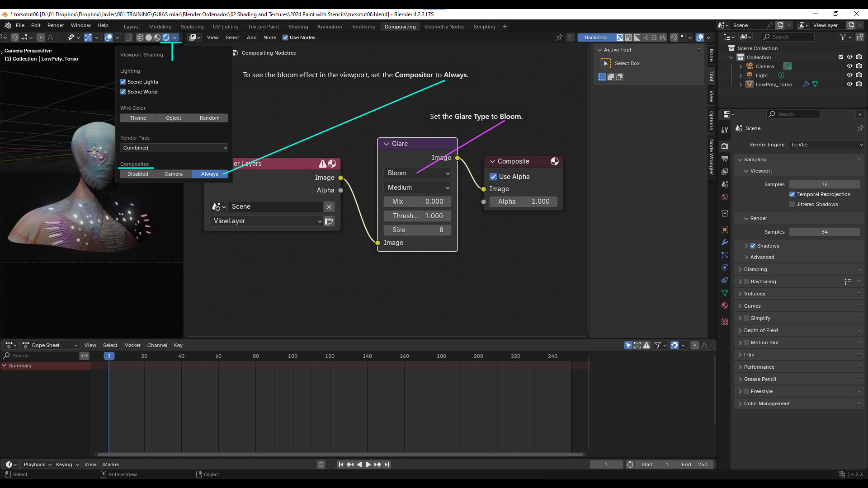Pin the compositing node tree
This screenshot has height=488, width=868.
(559, 38)
